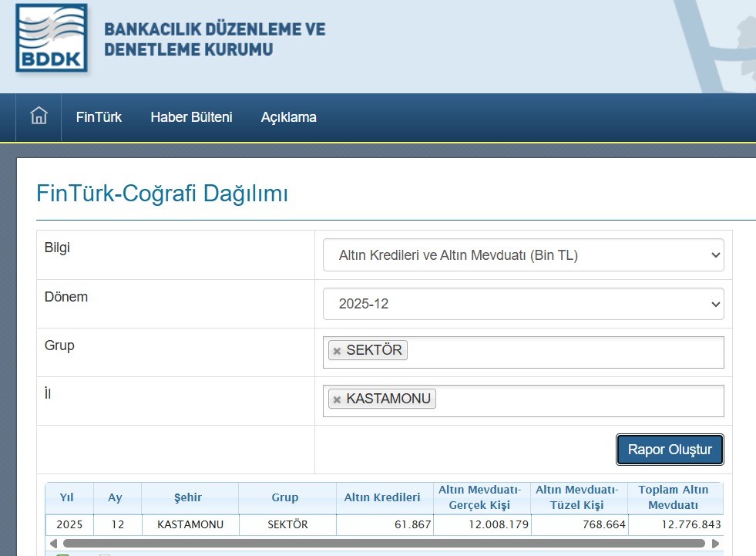Open the FinTürk menu
This screenshot has width=756, height=556.
(x=99, y=117)
